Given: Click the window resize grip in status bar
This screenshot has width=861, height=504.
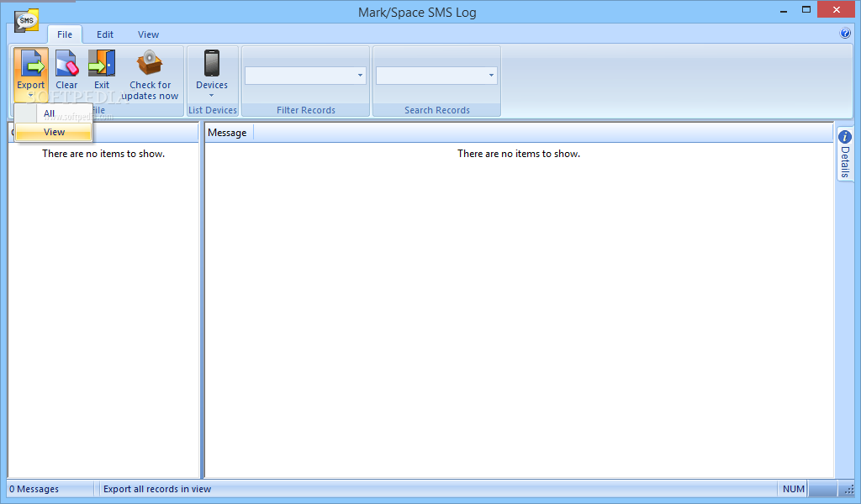Looking at the screenshot, I should pyautogui.click(x=849, y=489).
